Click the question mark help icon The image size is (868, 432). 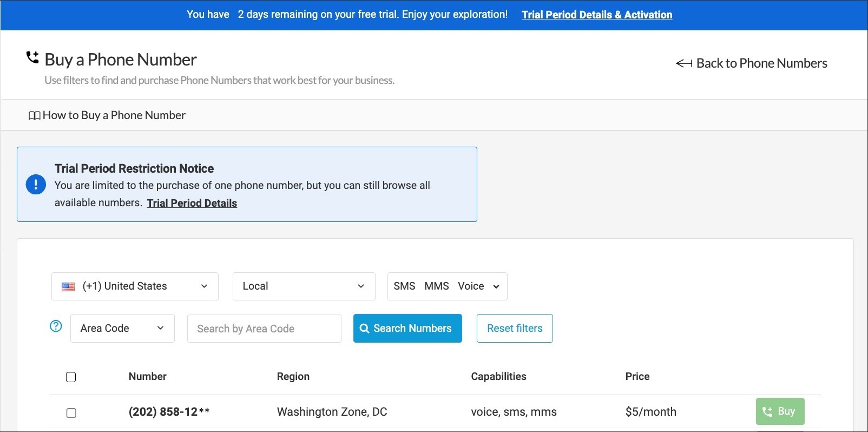tap(56, 326)
